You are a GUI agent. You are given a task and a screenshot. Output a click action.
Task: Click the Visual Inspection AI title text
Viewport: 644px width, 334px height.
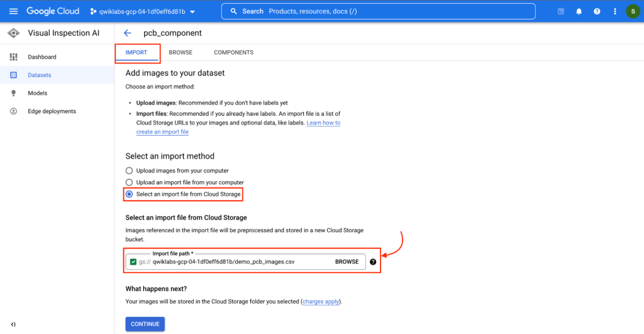click(x=64, y=33)
